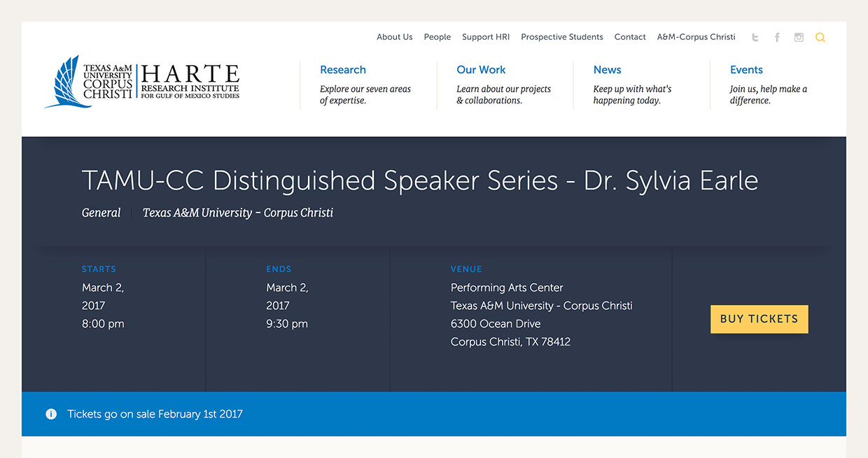Click the ENDS column label
The width and height of the screenshot is (868, 458).
pos(279,269)
